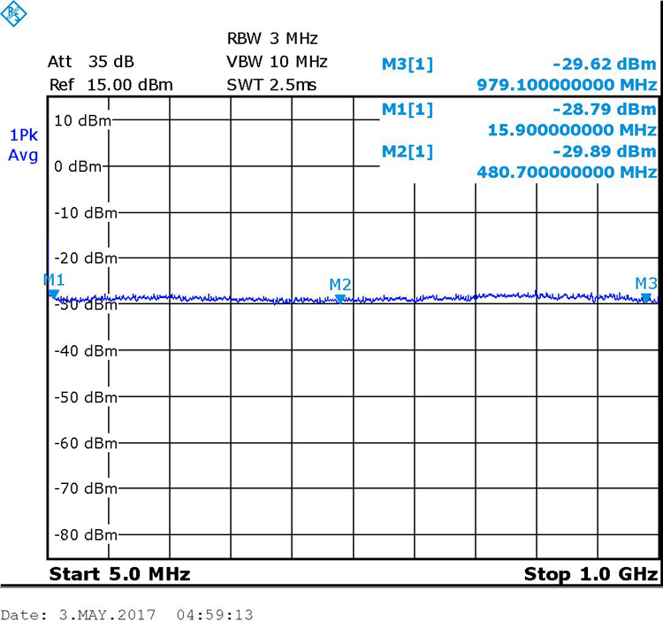Click the Ref 15.00 dBm reference level
The image size is (663, 644).
coord(110,85)
